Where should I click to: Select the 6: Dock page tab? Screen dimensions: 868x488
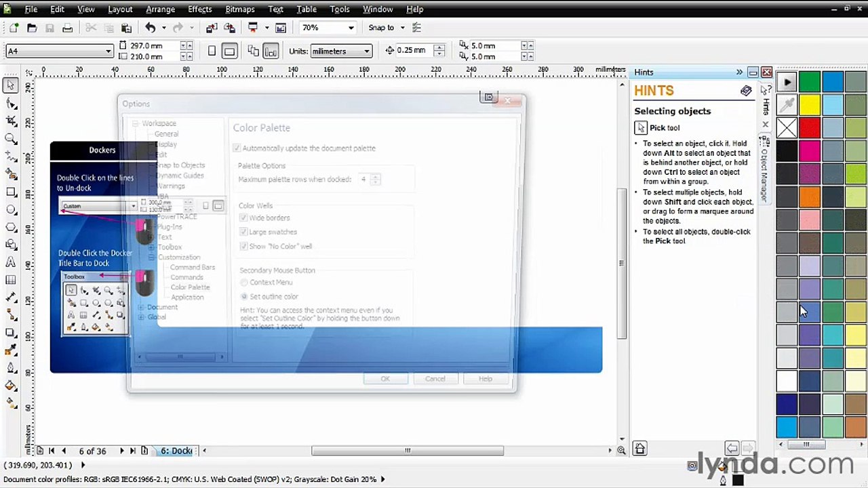click(x=176, y=451)
